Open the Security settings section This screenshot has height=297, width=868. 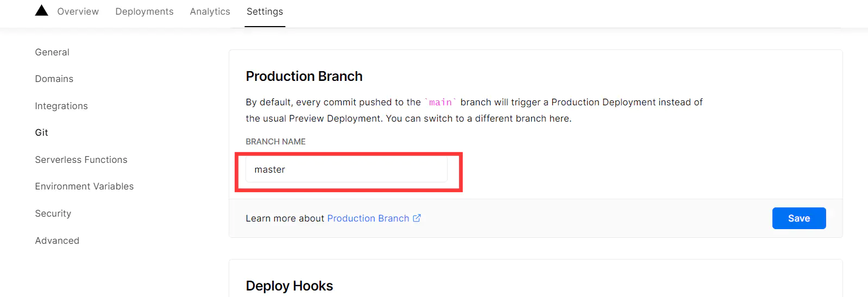[x=53, y=213]
